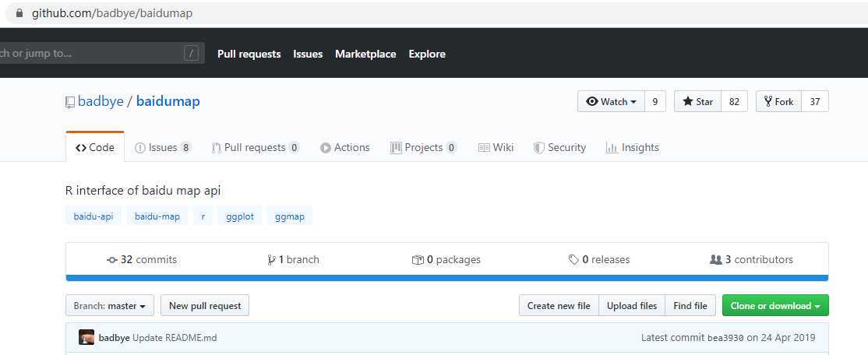Open the Update README.md commit message
This screenshot has width=868, height=355.
point(175,337)
